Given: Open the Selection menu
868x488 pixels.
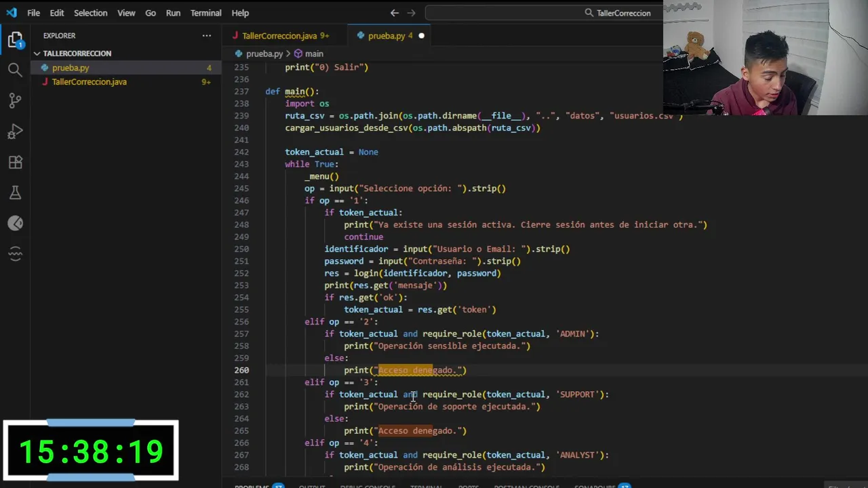Looking at the screenshot, I should pos(90,13).
